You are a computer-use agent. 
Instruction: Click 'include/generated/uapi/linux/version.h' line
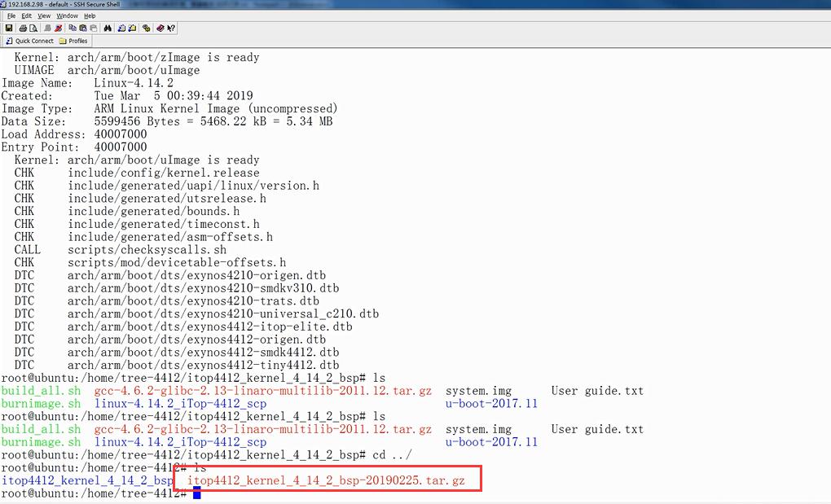coord(193,186)
